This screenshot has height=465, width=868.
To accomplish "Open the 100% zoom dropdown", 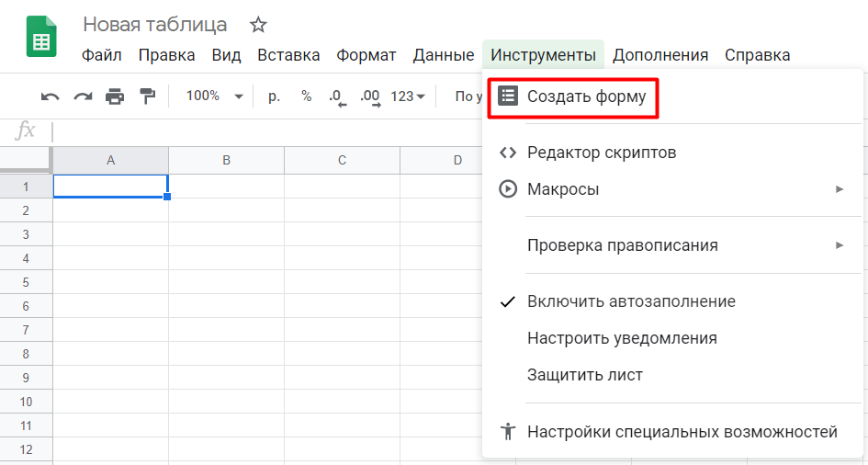I will click(215, 96).
